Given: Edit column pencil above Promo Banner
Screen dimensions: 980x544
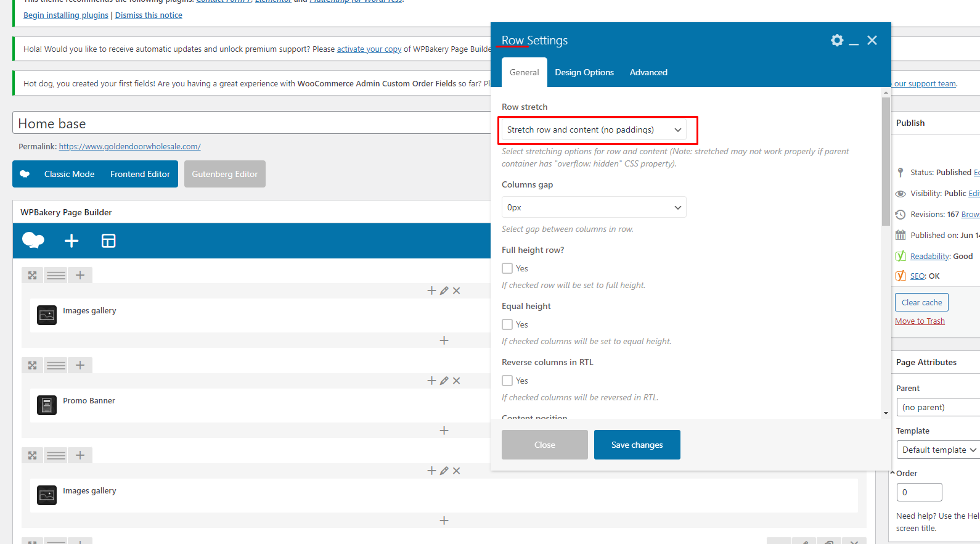Looking at the screenshot, I should (444, 381).
